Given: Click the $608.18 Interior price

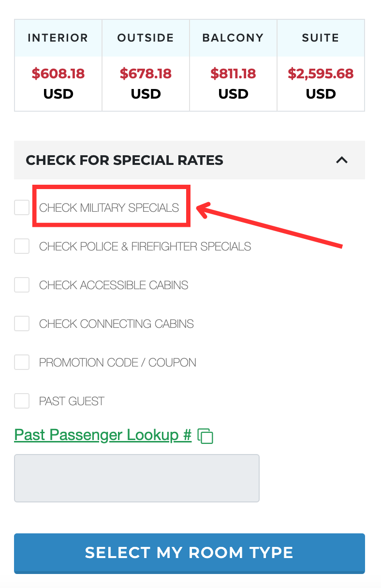Looking at the screenshot, I should (x=58, y=73).
